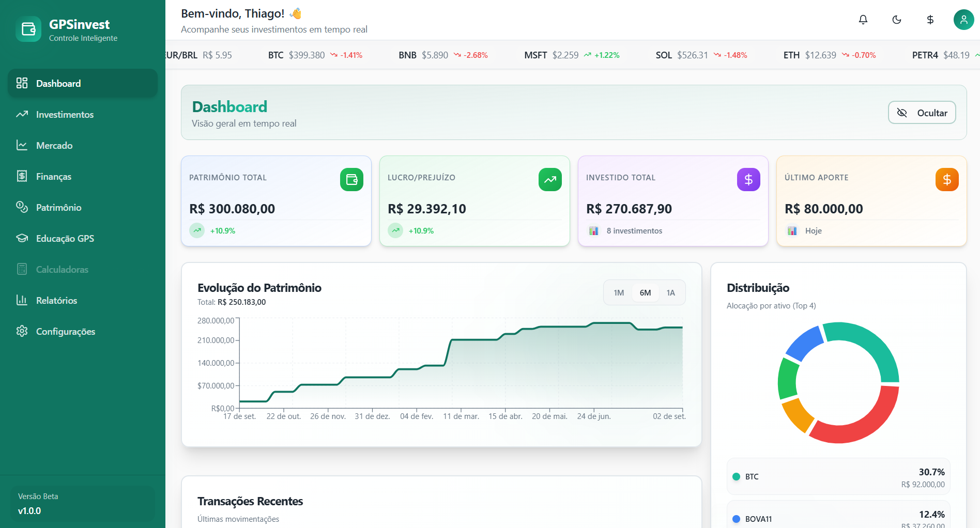Viewport: 980px width, 528px height.
Task: Click the dollar currency icon in header
Action: pyautogui.click(x=930, y=20)
